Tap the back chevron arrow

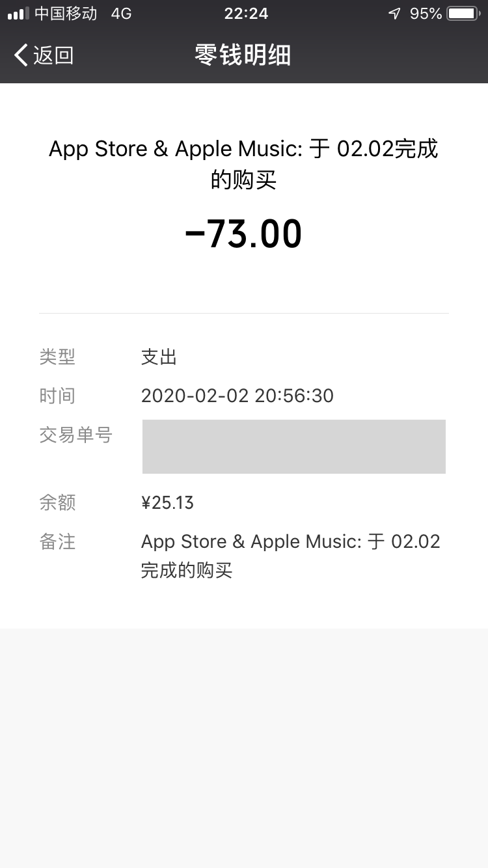coord(21,55)
